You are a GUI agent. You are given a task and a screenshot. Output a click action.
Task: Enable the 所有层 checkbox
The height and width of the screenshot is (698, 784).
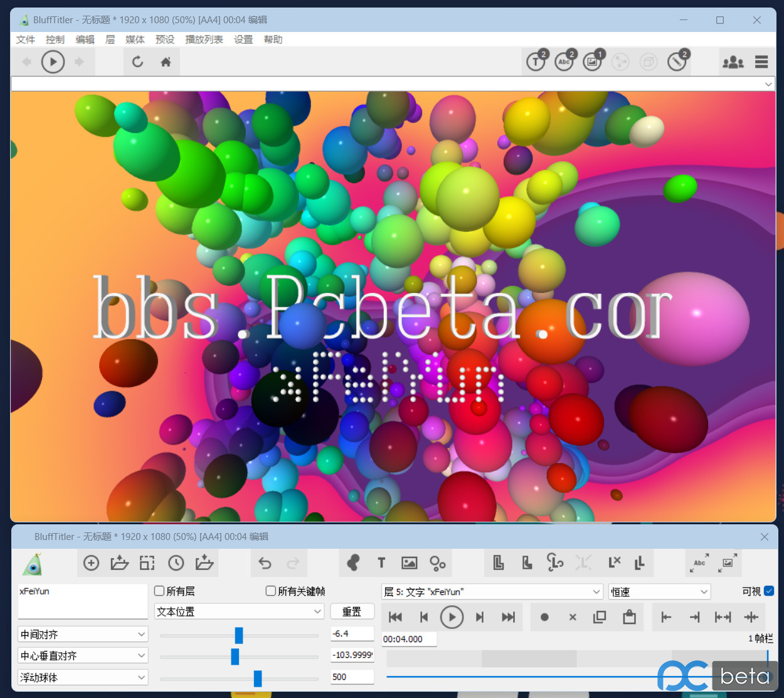159,591
